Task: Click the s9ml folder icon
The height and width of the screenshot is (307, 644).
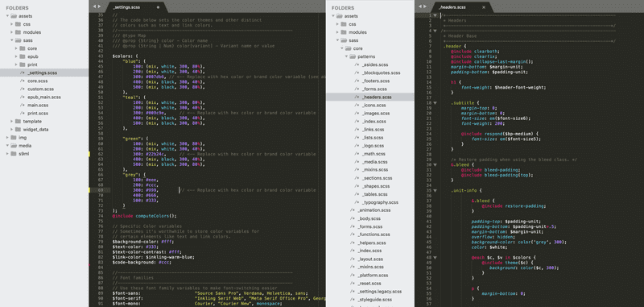Action: [14, 154]
